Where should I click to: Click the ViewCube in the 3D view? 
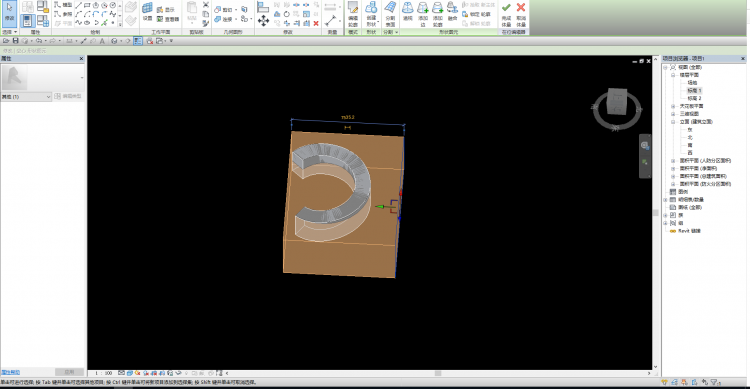(x=617, y=101)
